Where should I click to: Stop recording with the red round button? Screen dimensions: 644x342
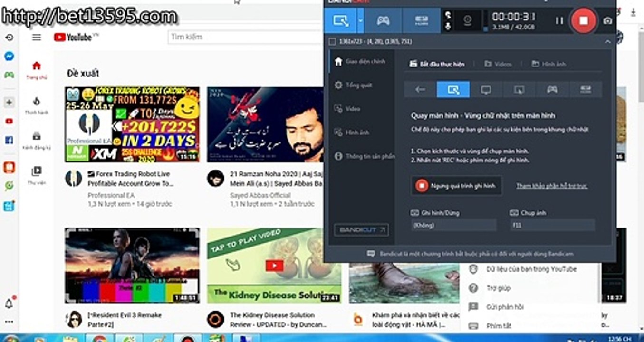[x=584, y=20]
